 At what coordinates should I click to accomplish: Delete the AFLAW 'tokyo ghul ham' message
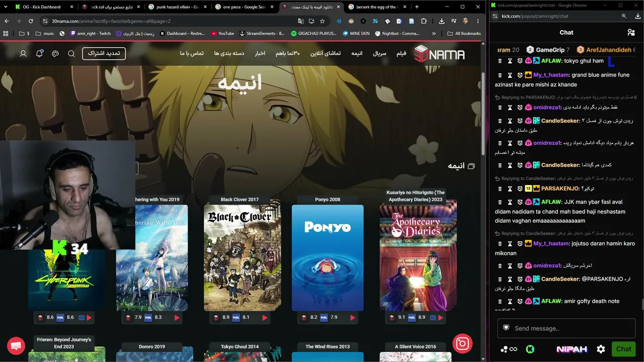click(500, 61)
